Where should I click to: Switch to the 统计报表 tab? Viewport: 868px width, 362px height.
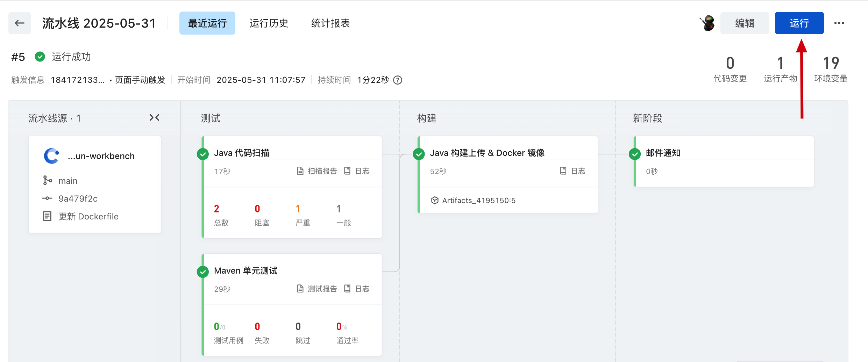pyautogui.click(x=330, y=23)
